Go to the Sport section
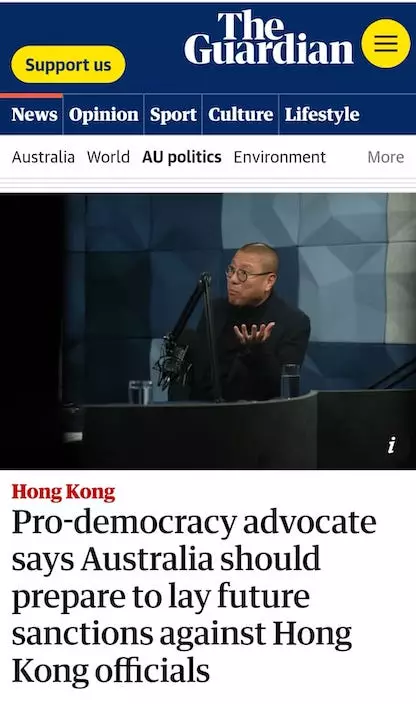 pos(173,115)
